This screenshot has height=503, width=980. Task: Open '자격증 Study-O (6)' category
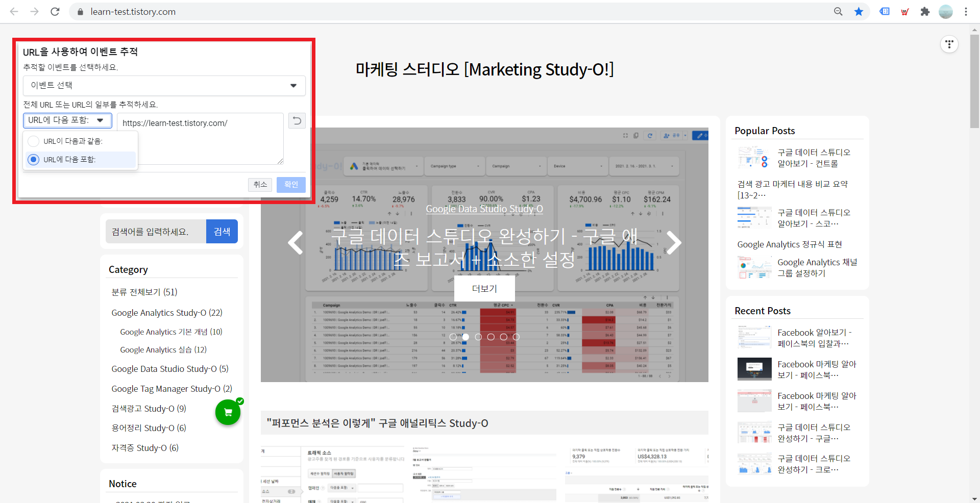pos(145,448)
